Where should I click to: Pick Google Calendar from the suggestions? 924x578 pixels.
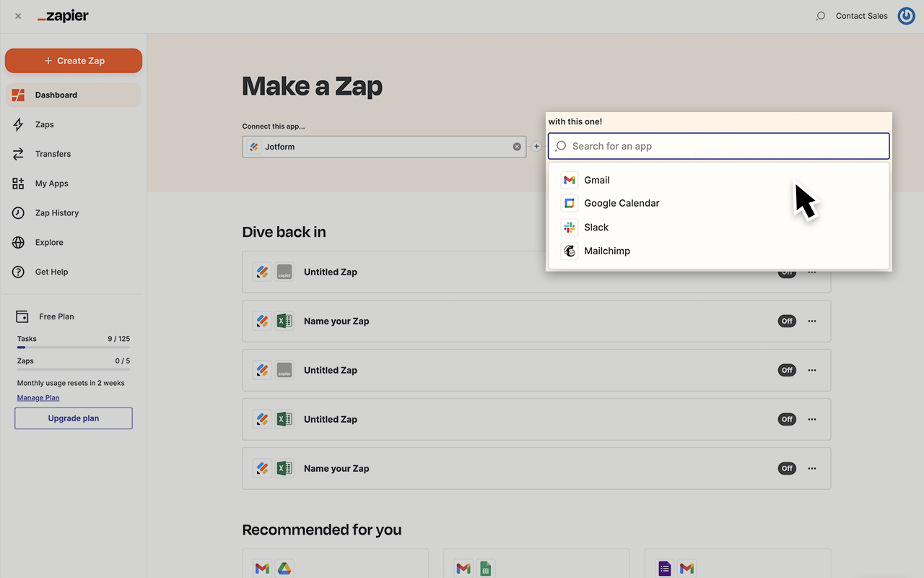(622, 203)
